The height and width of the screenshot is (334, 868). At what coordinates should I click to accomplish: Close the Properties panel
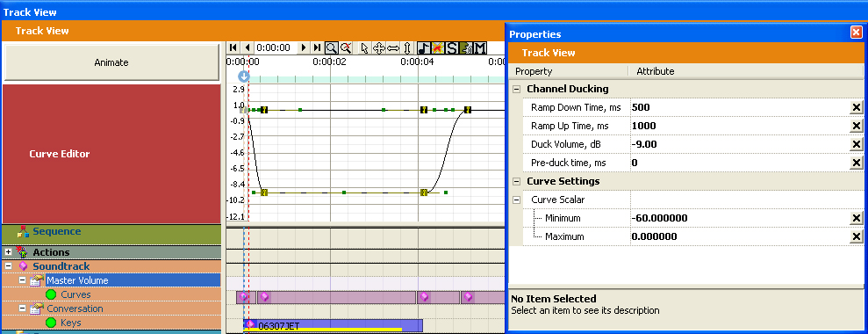(856, 33)
